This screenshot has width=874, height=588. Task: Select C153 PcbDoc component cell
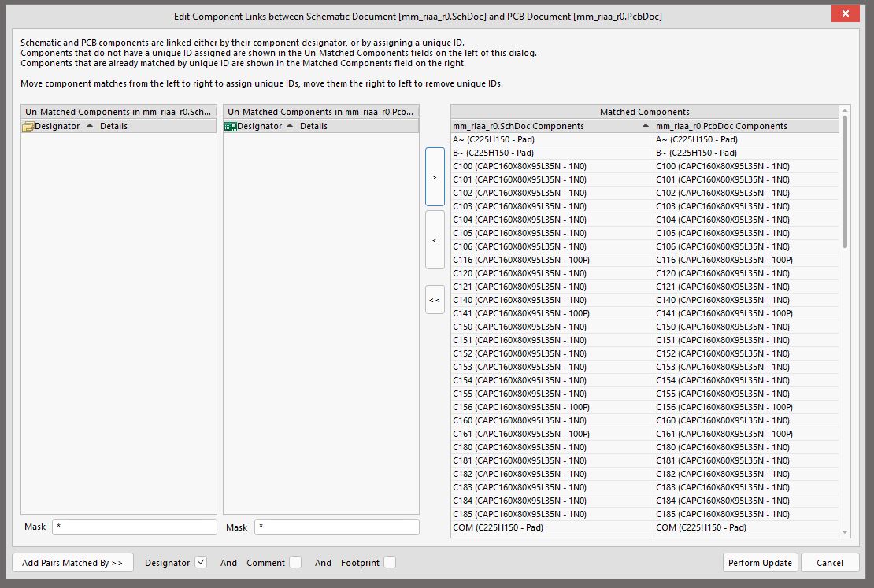tap(746, 367)
